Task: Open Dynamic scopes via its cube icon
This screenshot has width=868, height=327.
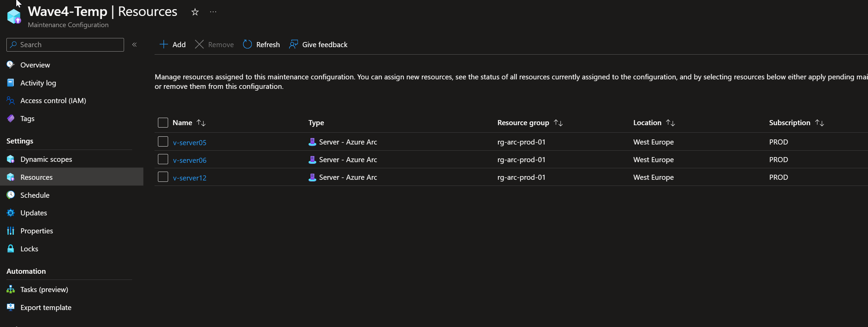Action: 11,159
